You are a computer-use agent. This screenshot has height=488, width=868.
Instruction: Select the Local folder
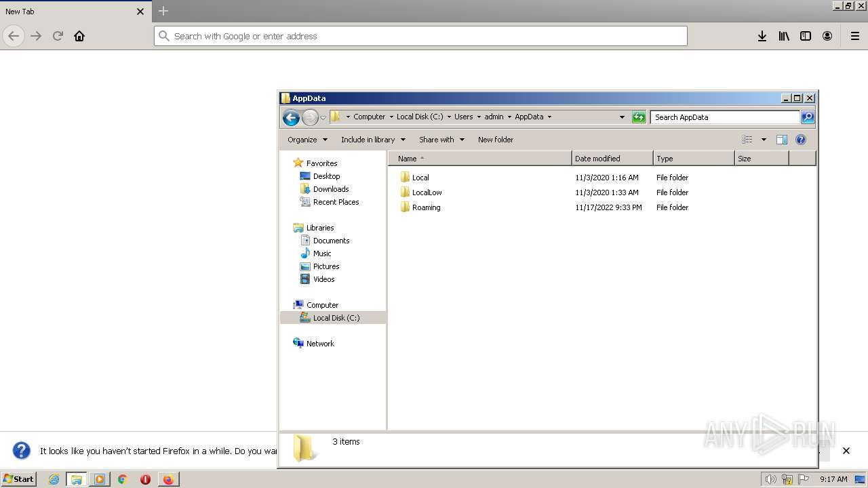pyautogui.click(x=420, y=178)
